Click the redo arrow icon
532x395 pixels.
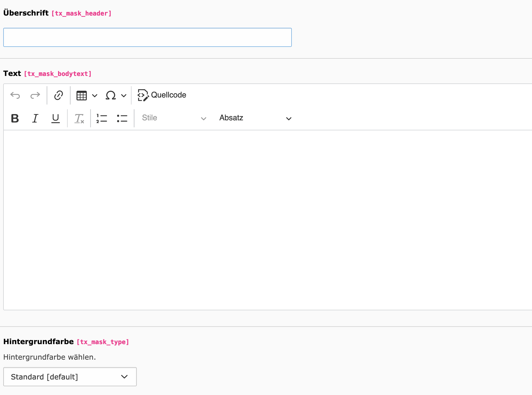(35, 95)
